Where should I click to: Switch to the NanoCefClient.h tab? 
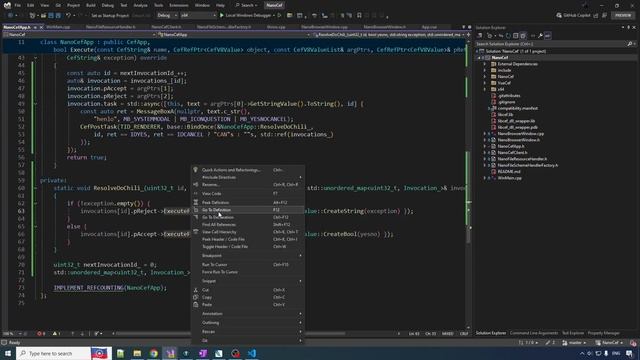(x=166, y=27)
